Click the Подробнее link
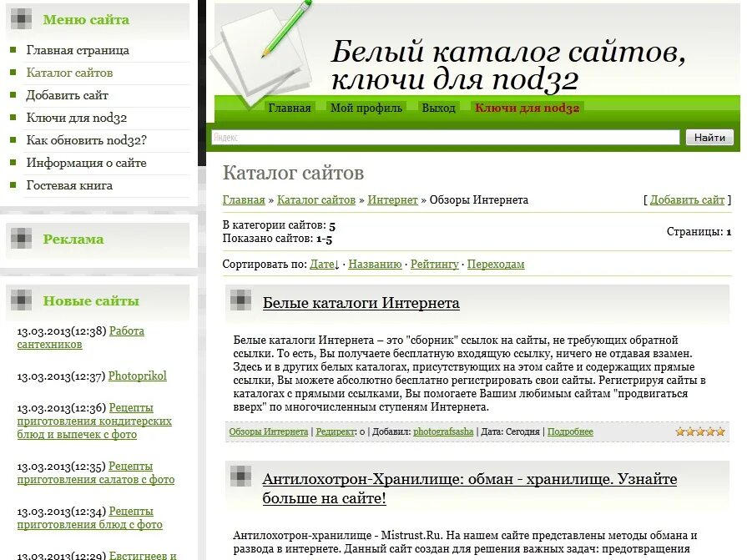 570,432
